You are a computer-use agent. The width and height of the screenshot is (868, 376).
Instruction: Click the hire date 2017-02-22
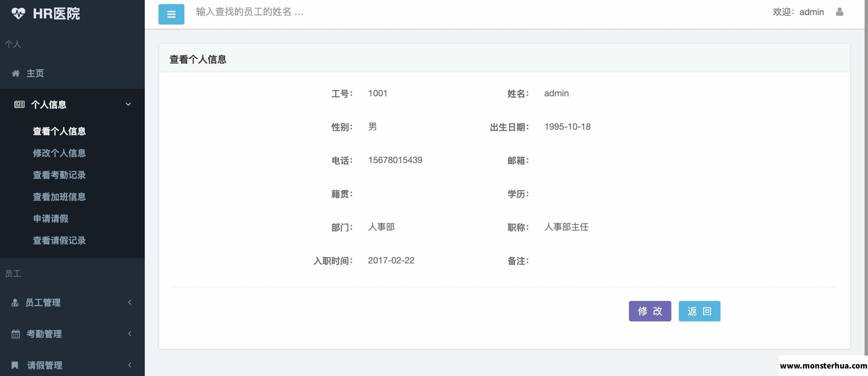click(x=391, y=261)
